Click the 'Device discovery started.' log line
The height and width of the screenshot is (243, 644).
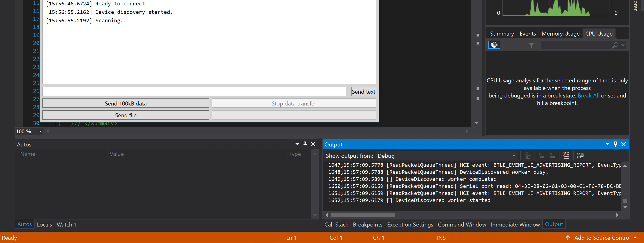[x=109, y=12]
